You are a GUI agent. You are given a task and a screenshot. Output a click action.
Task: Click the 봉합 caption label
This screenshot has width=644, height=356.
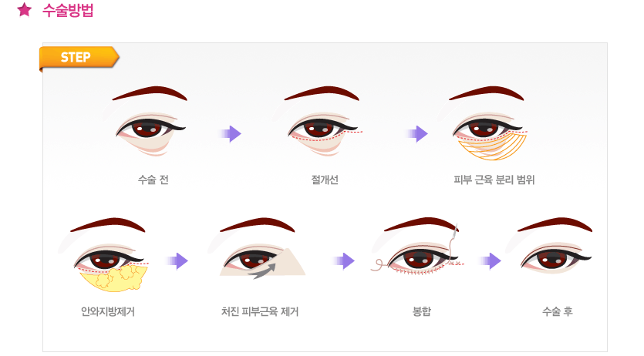coord(422,311)
